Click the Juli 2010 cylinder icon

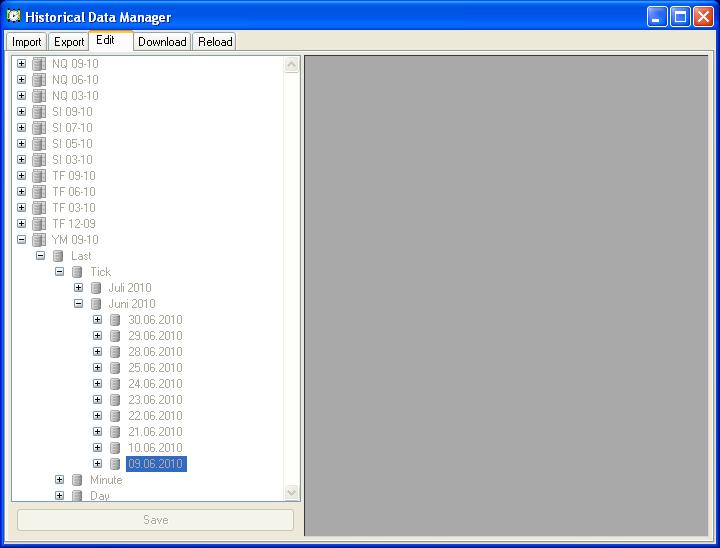(x=96, y=288)
